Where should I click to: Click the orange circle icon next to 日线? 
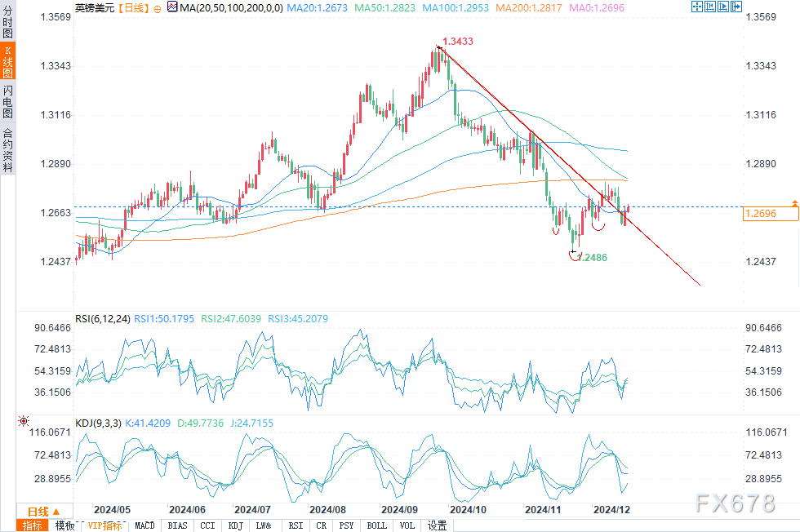click(157, 9)
